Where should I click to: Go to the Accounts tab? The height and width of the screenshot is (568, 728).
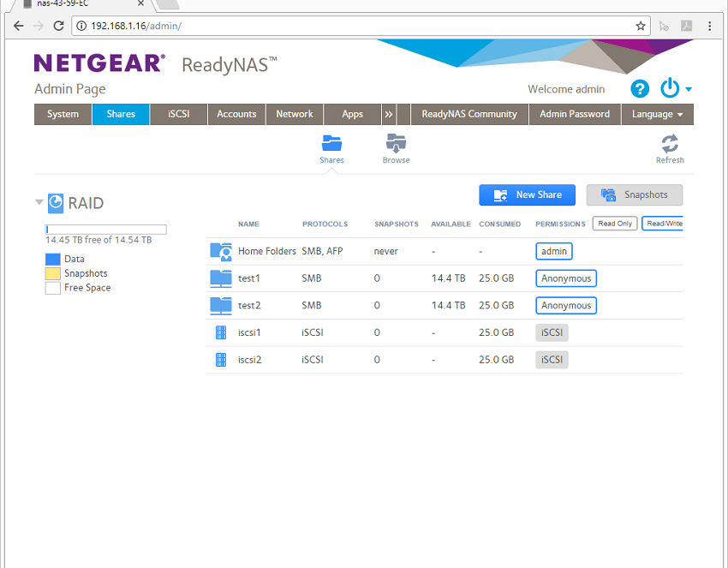(236, 114)
